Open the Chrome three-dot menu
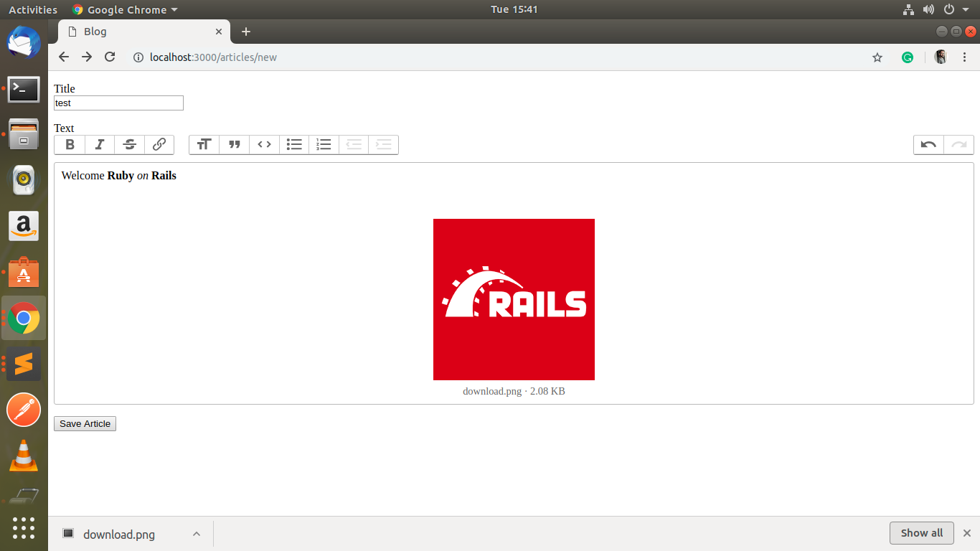Screen dimensions: 980x551 pos(965,57)
